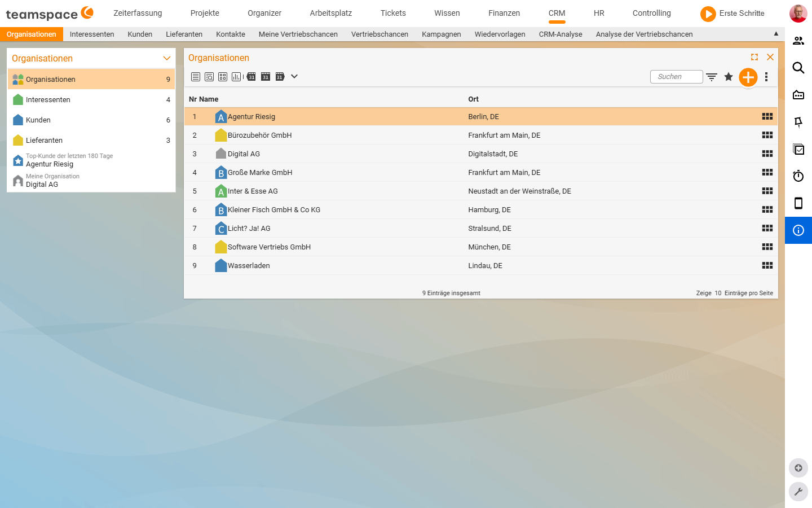Viewport: 812px width, 508px height.
Task: Close the Organisationen panel
Action: [x=770, y=57]
